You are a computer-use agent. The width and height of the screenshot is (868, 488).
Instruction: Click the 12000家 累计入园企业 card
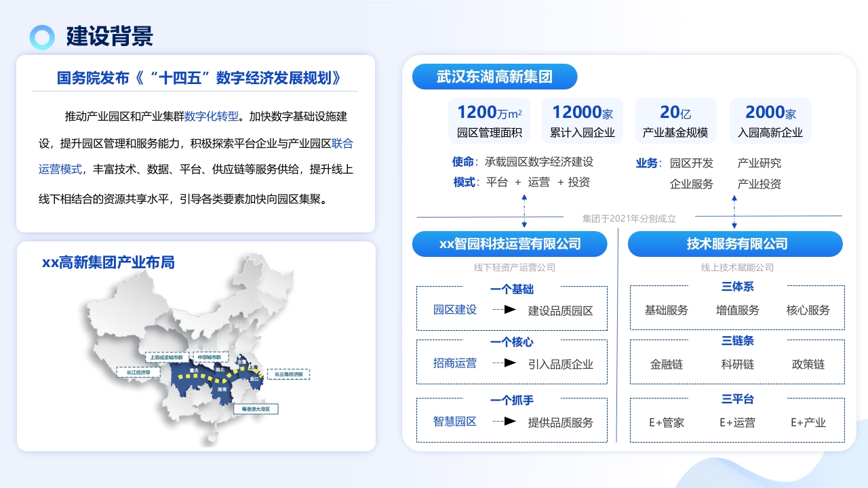click(x=583, y=121)
